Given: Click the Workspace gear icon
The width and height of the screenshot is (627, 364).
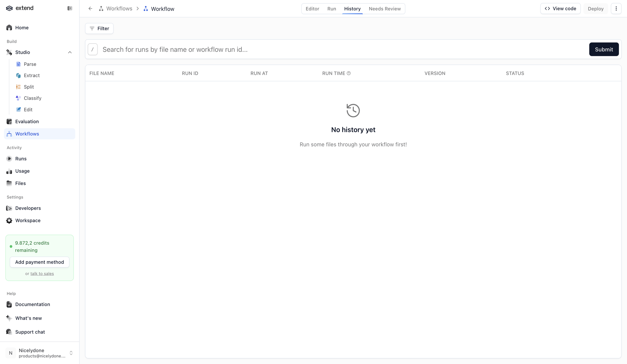Looking at the screenshot, I should (9, 220).
